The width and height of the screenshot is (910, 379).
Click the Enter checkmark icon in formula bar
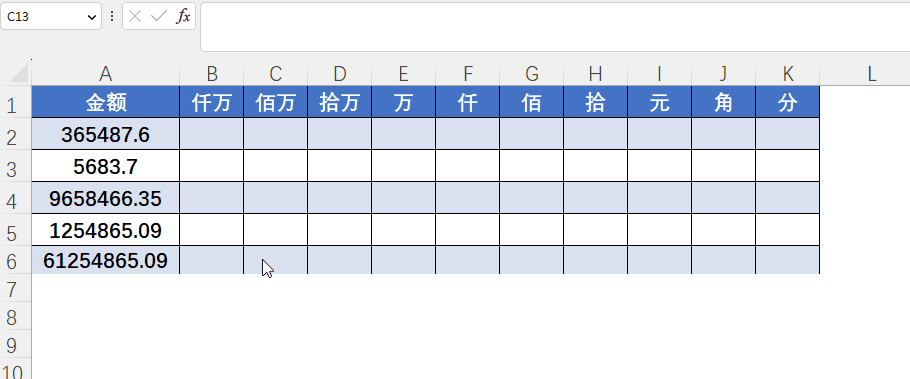pyautogui.click(x=158, y=16)
